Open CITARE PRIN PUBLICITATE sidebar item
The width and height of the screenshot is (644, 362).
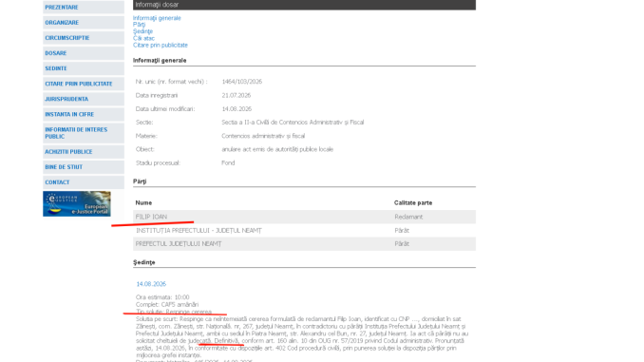pos(84,84)
